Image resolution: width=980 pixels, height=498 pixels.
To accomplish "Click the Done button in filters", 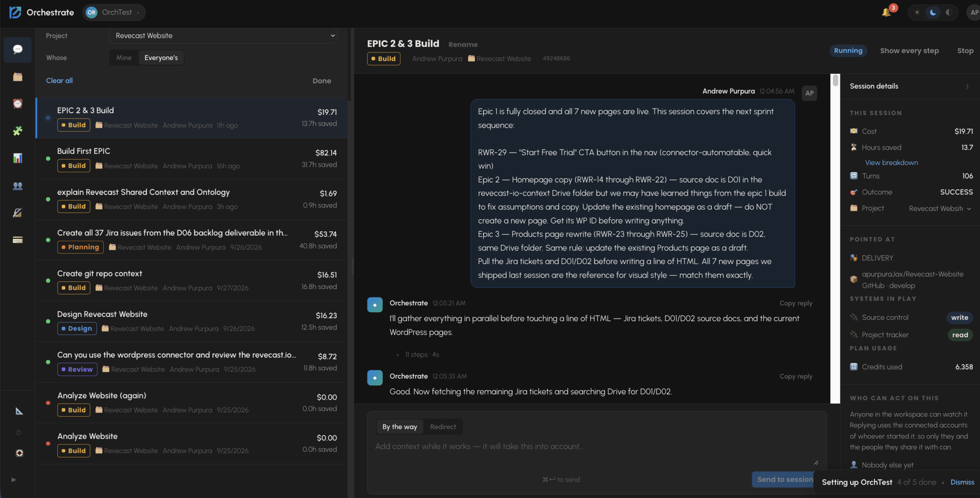I will tap(322, 81).
